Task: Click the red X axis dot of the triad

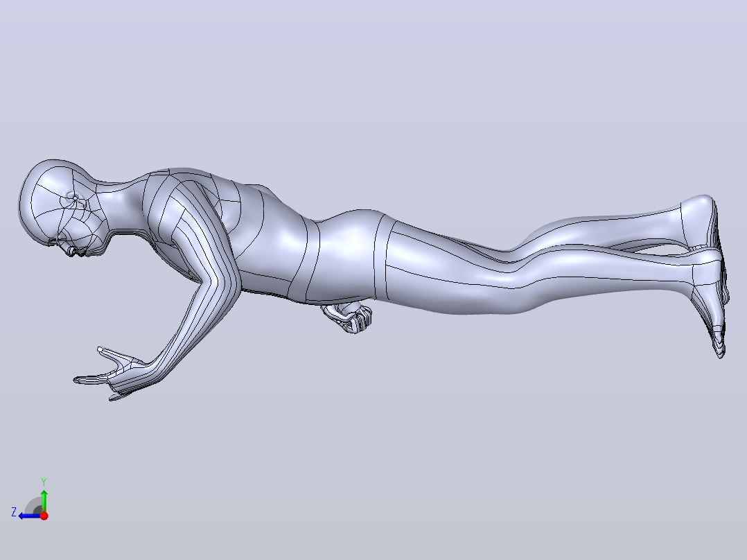Action: pyautogui.click(x=44, y=516)
